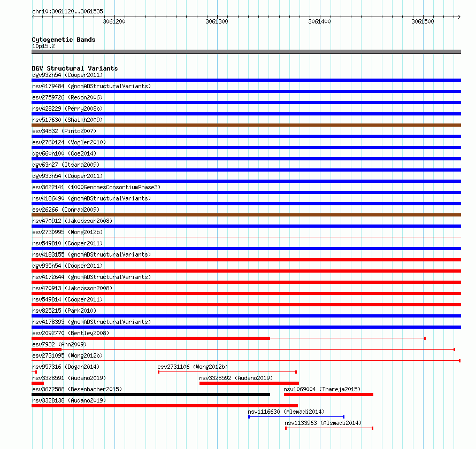Click the nsv549810 (Cooper2011) label

click(67, 243)
